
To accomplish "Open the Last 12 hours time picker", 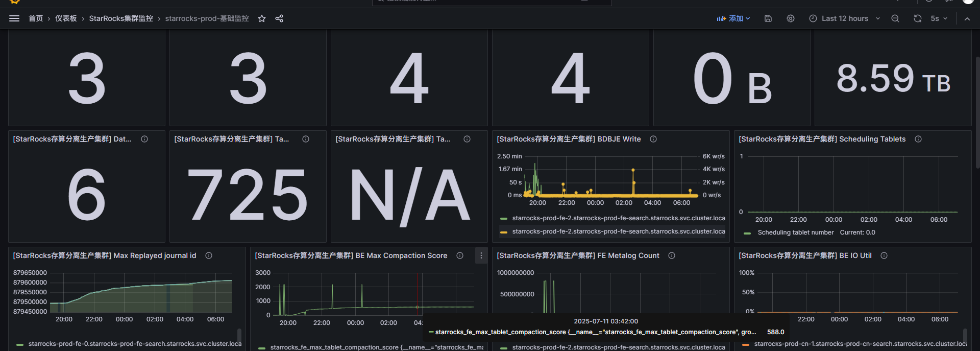I will pos(844,18).
